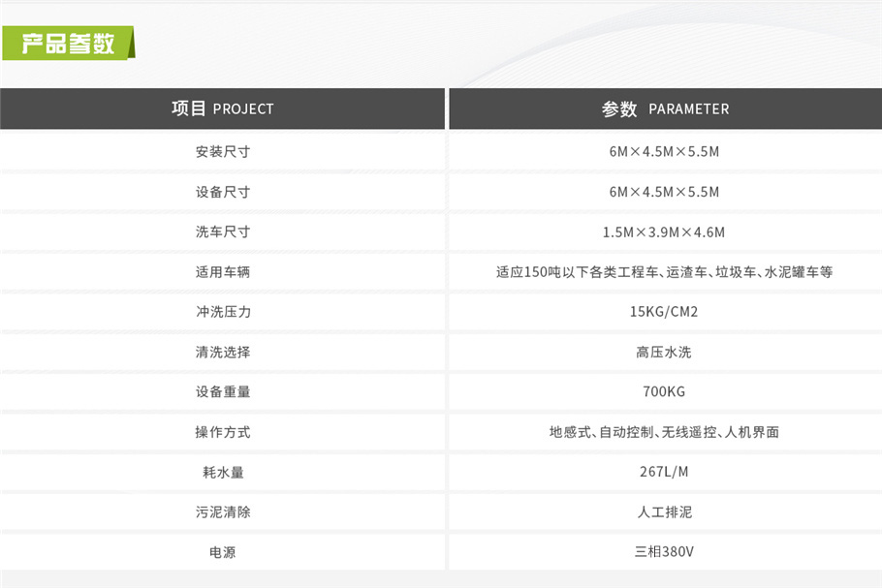Image resolution: width=882 pixels, height=588 pixels.
Task: Click the 设备重量 row label
Action: coord(222,392)
